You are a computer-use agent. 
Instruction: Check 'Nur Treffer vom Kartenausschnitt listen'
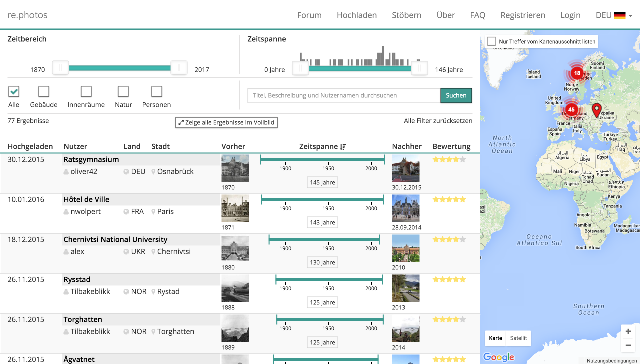pyautogui.click(x=491, y=41)
